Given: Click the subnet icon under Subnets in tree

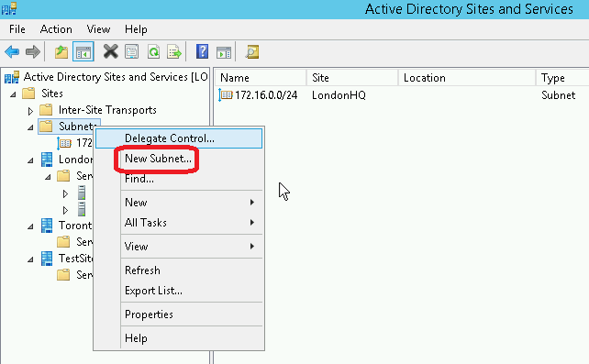Looking at the screenshot, I should point(64,143).
